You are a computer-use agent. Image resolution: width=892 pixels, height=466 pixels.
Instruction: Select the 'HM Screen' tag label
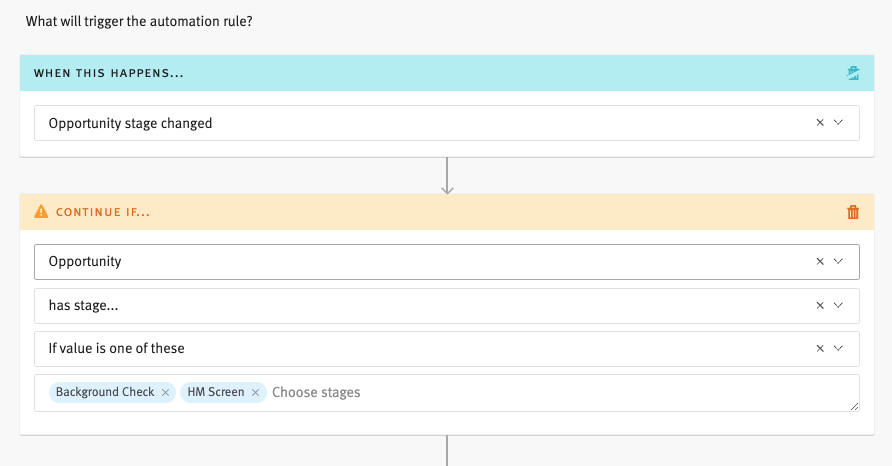pos(216,392)
